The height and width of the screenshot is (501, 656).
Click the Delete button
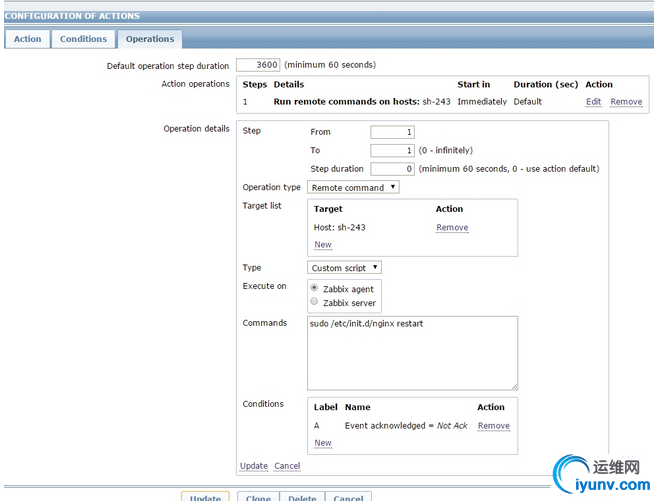302,496
